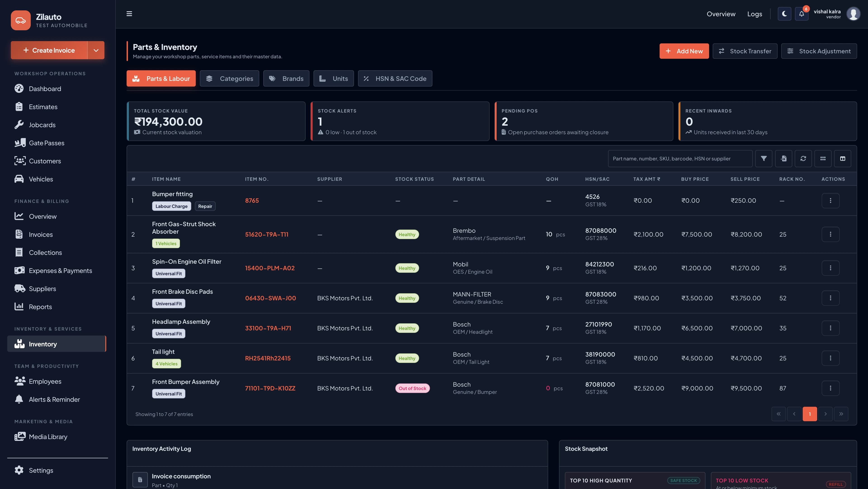
Task: Switch to grid view icon
Action: (823, 159)
